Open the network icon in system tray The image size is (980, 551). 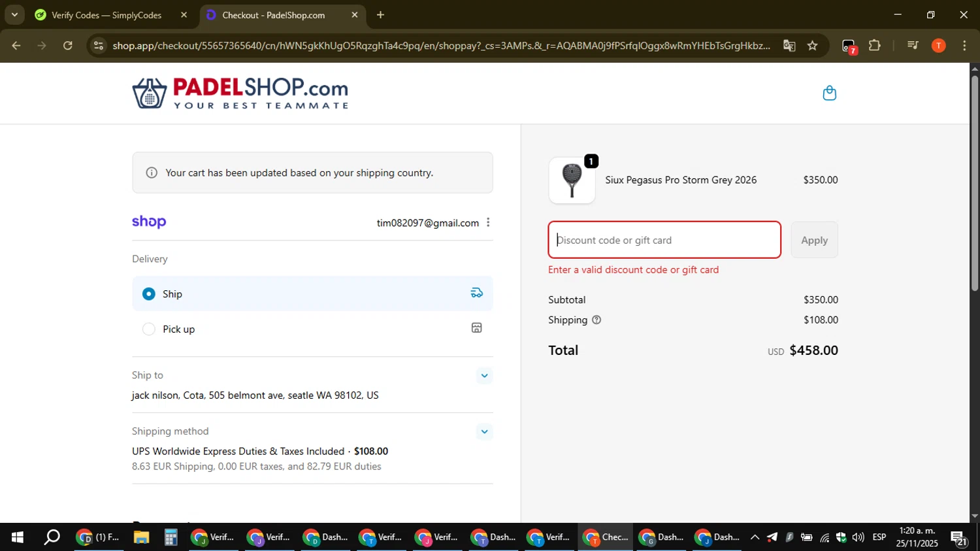[x=825, y=537]
